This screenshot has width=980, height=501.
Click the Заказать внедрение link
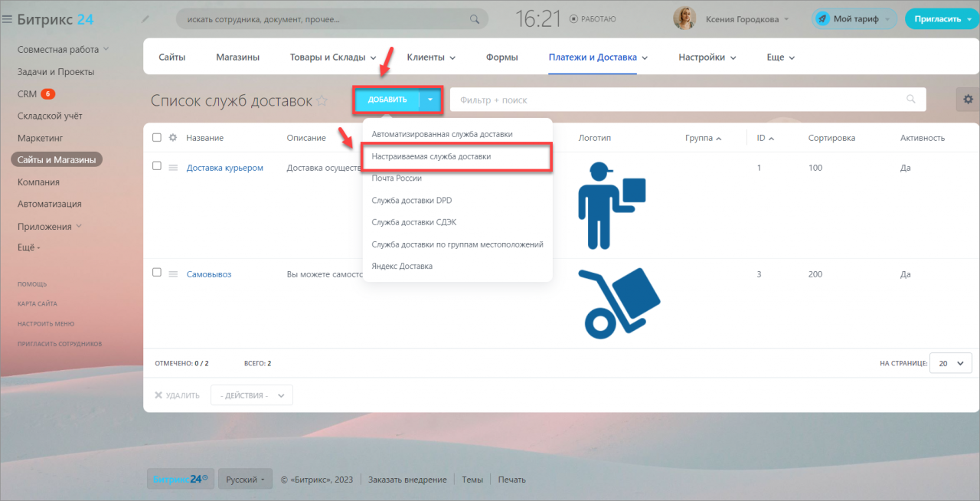[407, 480]
